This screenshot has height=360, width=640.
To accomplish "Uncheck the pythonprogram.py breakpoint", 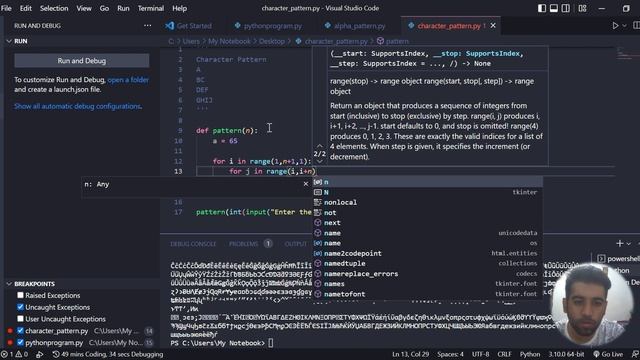I will tap(20, 342).
